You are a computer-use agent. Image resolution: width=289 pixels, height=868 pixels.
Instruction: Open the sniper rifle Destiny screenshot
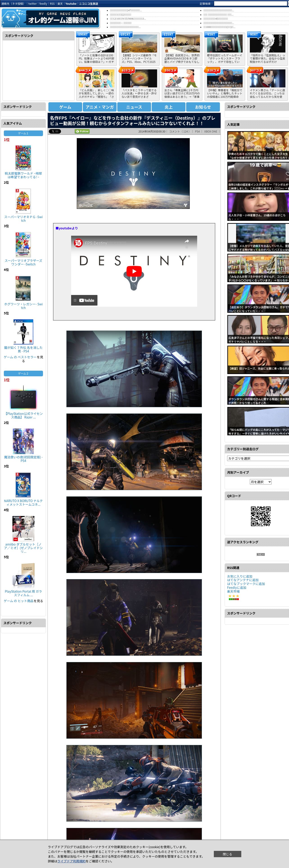tap(134, 369)
